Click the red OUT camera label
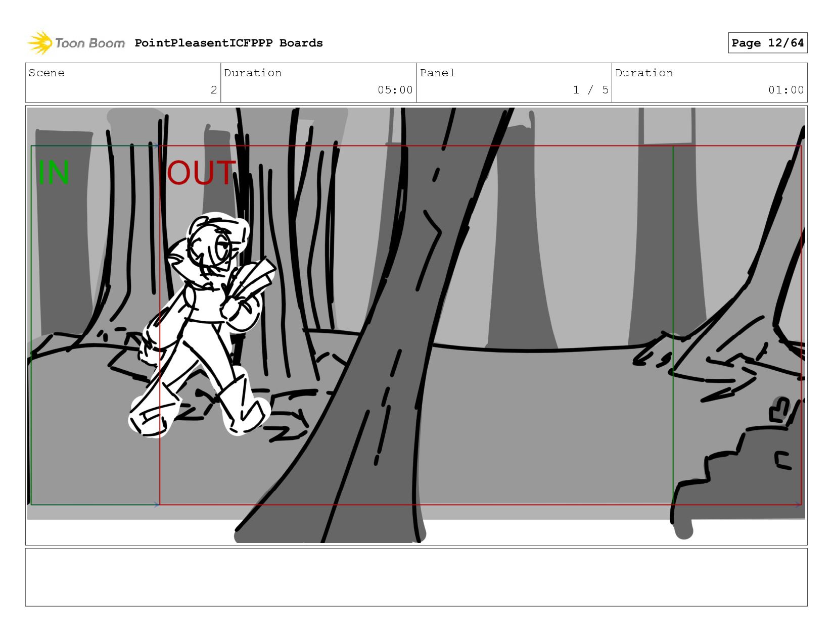Screen dimensions: 834x644 (202, 172)
